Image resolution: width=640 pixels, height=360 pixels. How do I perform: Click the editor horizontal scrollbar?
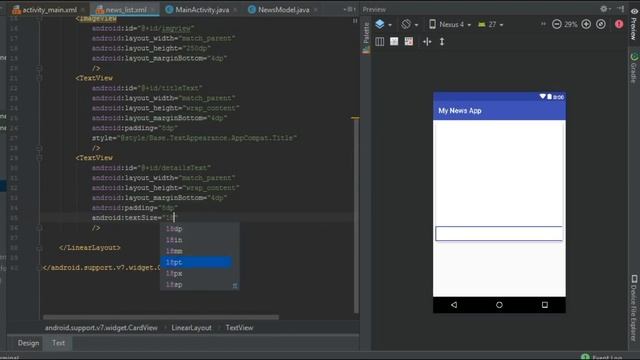tap(161, 317)
